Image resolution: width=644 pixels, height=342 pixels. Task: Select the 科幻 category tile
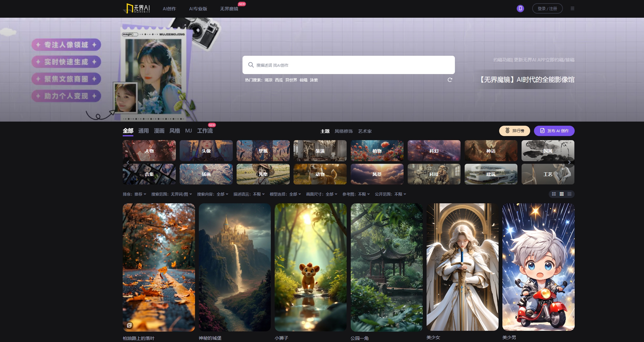click(x=434, y=150)
